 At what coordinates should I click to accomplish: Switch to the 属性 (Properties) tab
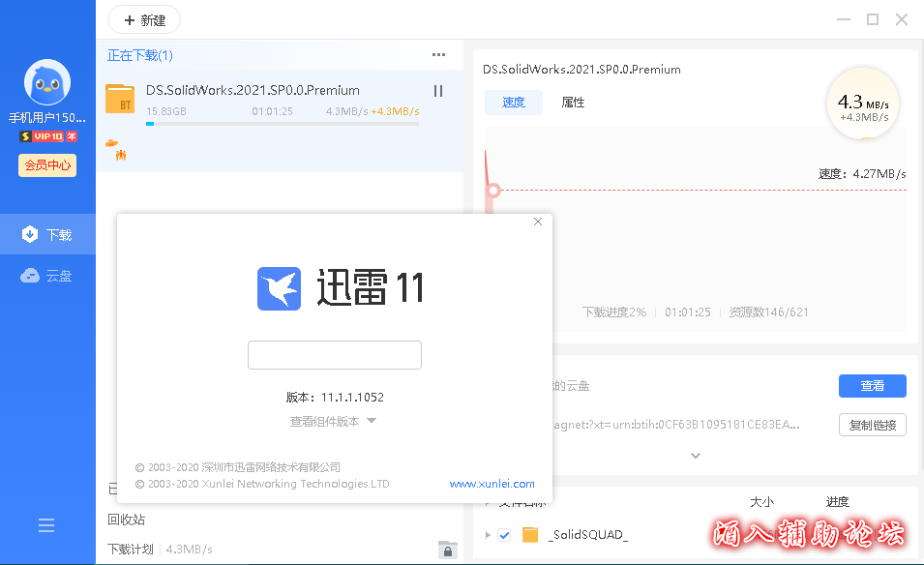[x=573, y=102]
